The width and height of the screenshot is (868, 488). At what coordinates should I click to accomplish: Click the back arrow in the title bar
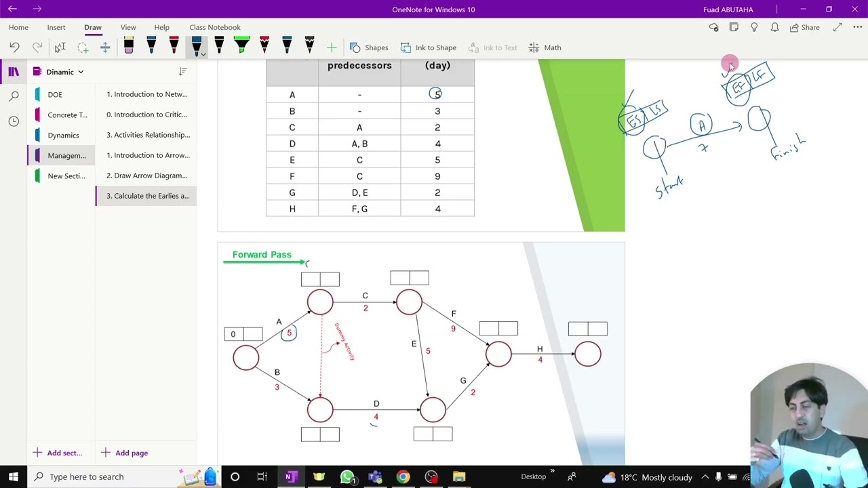[x=13, y=9]
